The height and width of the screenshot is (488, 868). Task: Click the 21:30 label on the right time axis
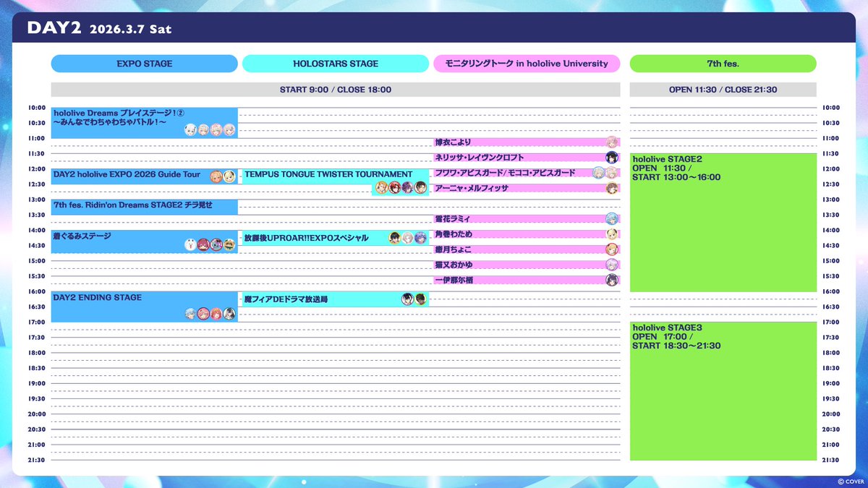(831, 460)
